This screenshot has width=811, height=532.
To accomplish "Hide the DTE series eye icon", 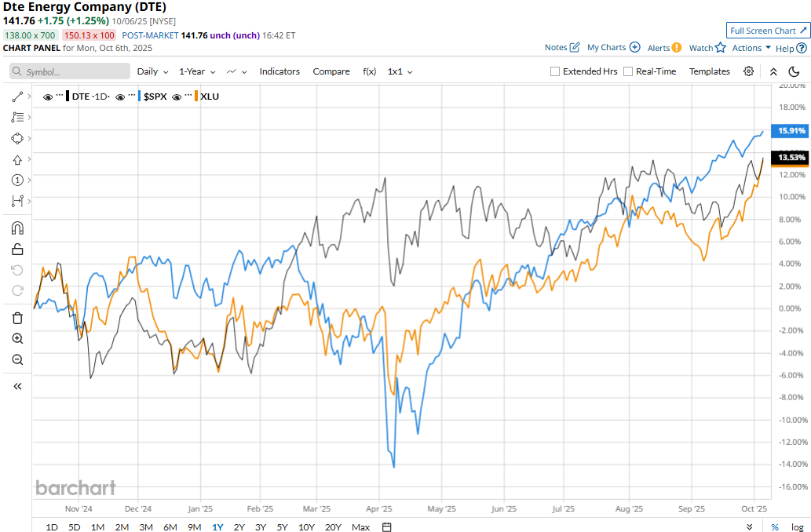I will click(48, 97).
